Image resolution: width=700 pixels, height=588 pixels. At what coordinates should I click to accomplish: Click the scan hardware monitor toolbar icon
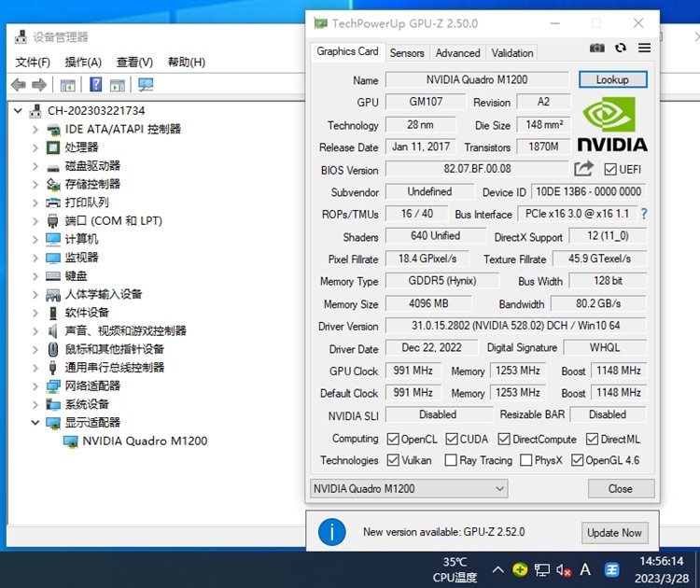pos(146,84)
